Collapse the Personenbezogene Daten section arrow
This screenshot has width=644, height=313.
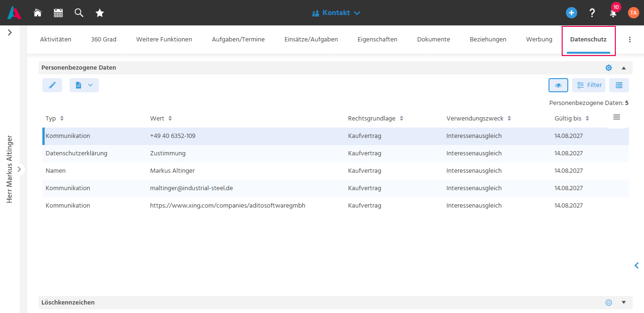pyautogui.click(x=624, y=68)
